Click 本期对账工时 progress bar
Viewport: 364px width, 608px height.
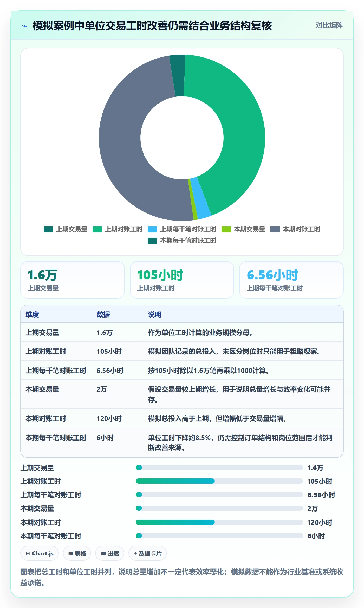coord(219,522)
